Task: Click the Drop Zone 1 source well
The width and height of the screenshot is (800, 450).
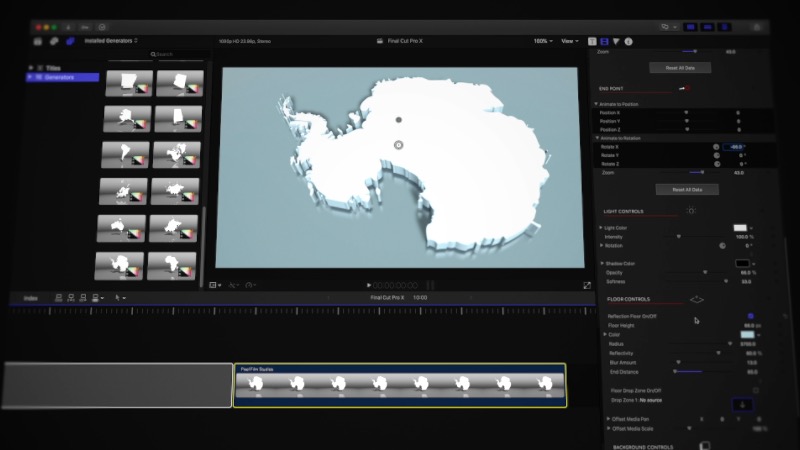Action: pyautogui.click(x=742, y=405)
